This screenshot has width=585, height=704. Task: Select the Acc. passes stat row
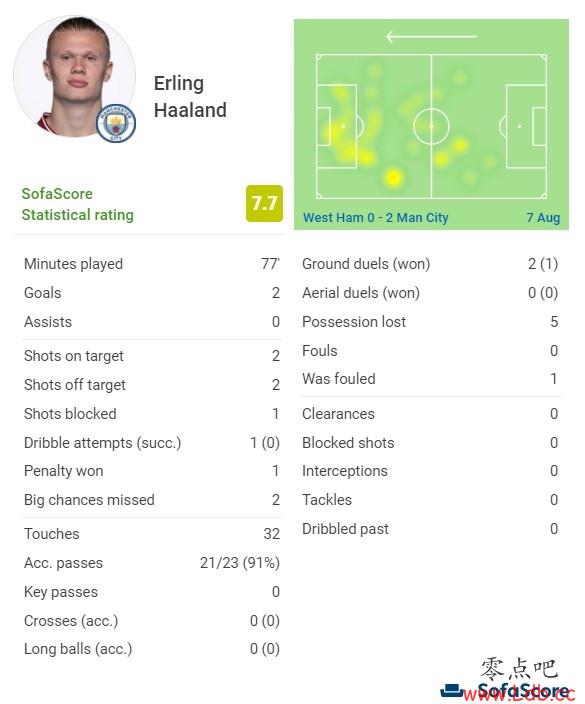pos(152,563)
